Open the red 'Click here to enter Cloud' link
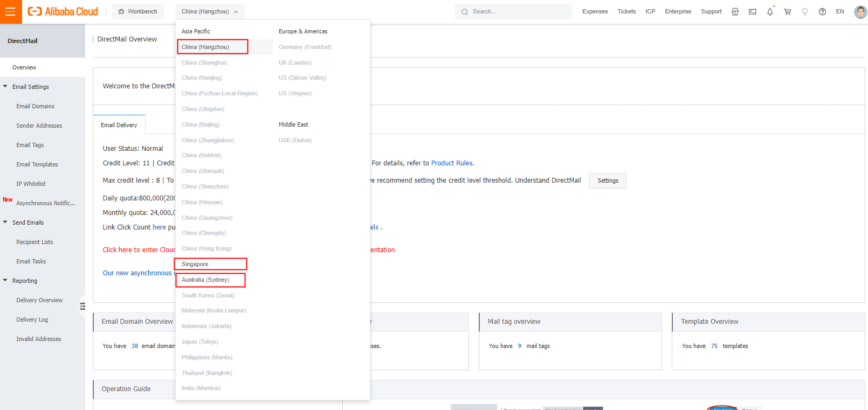 (139, 250)
